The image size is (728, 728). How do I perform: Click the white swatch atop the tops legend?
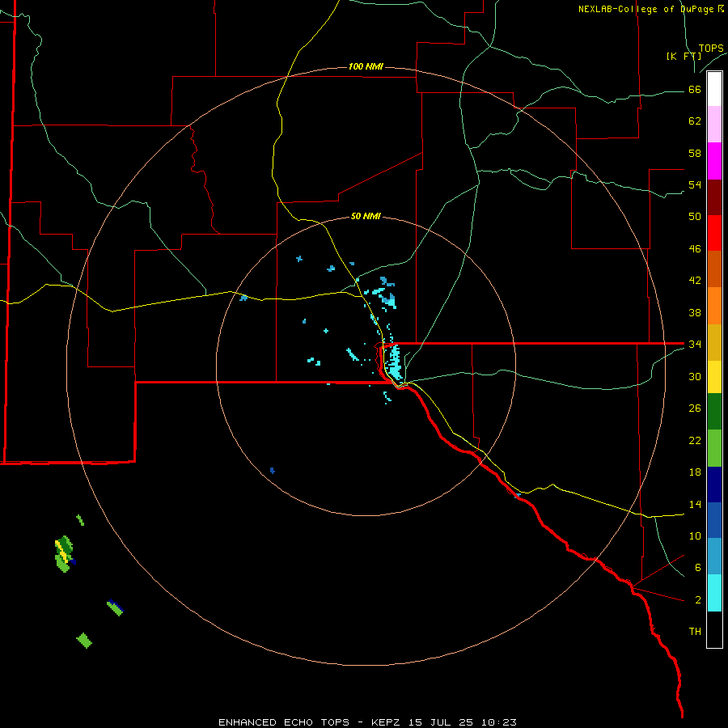tap(714, 89)
